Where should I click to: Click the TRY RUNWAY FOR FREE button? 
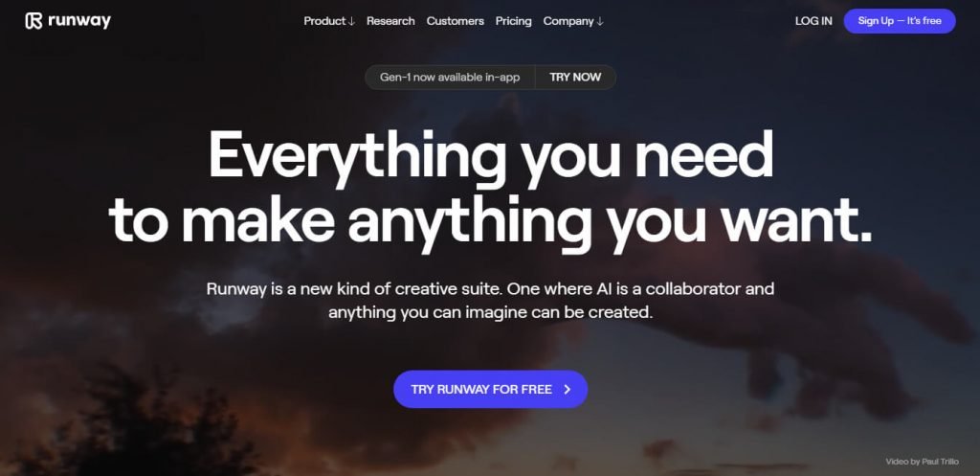491,389
